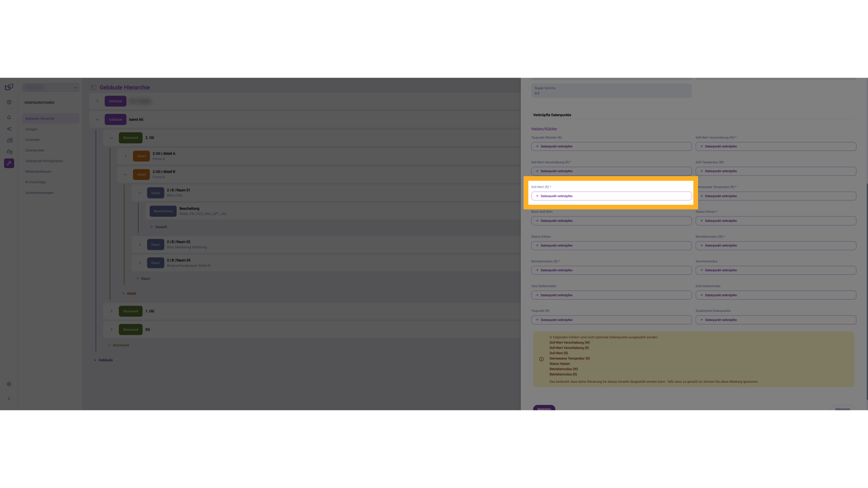Screen dimensions: 868x488
Task: Click the notifications bell icon
Action: point(9,117)
